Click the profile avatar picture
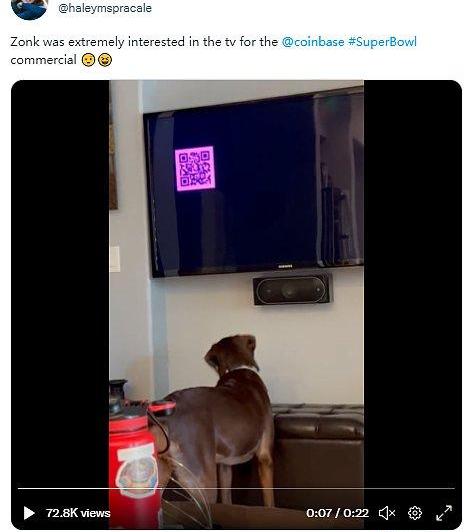The height and width of the screenshot is (532, 469). [x=29, y=8]
